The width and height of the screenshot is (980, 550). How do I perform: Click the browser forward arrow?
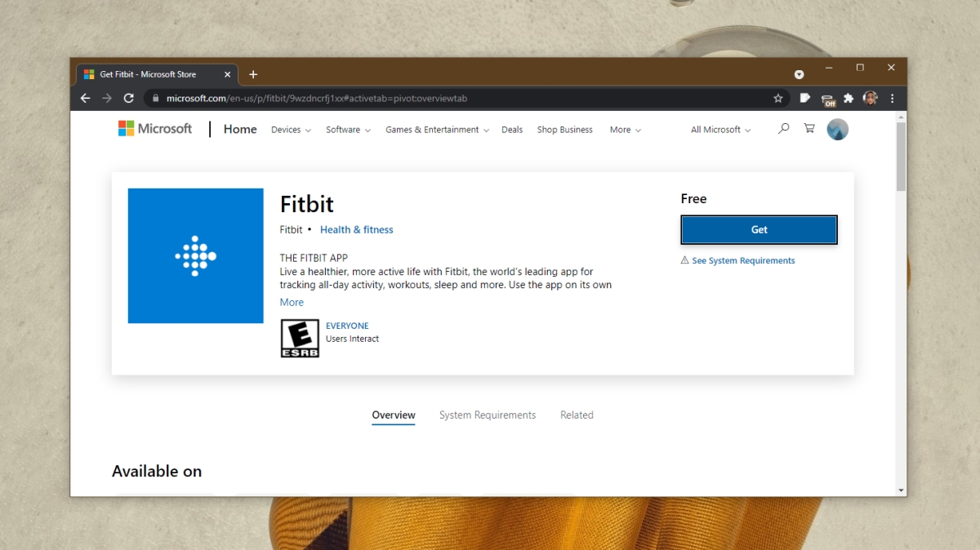107,98
